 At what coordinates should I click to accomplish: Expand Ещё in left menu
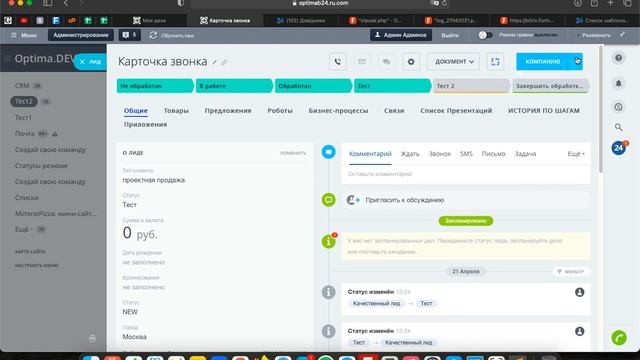click(x=23, y=229)
